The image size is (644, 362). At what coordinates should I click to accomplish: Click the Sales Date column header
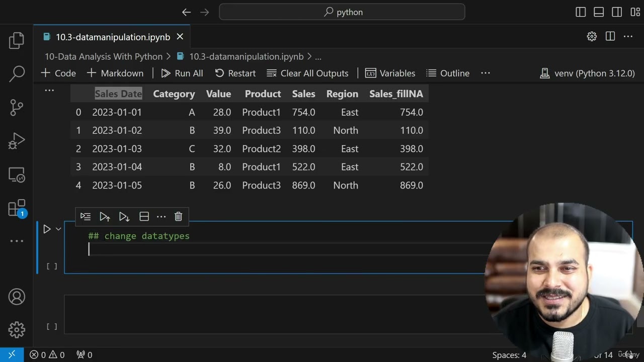tap(118, 94)
